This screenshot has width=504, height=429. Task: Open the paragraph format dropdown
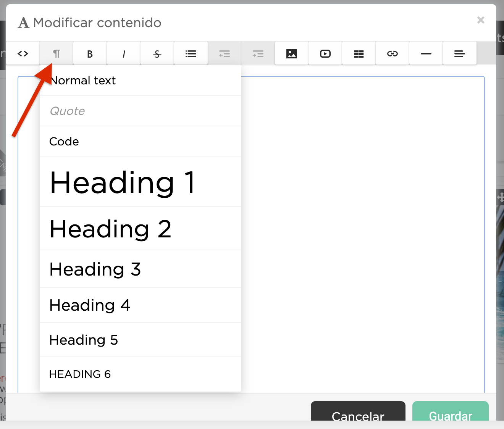click(x=56, y=53)
